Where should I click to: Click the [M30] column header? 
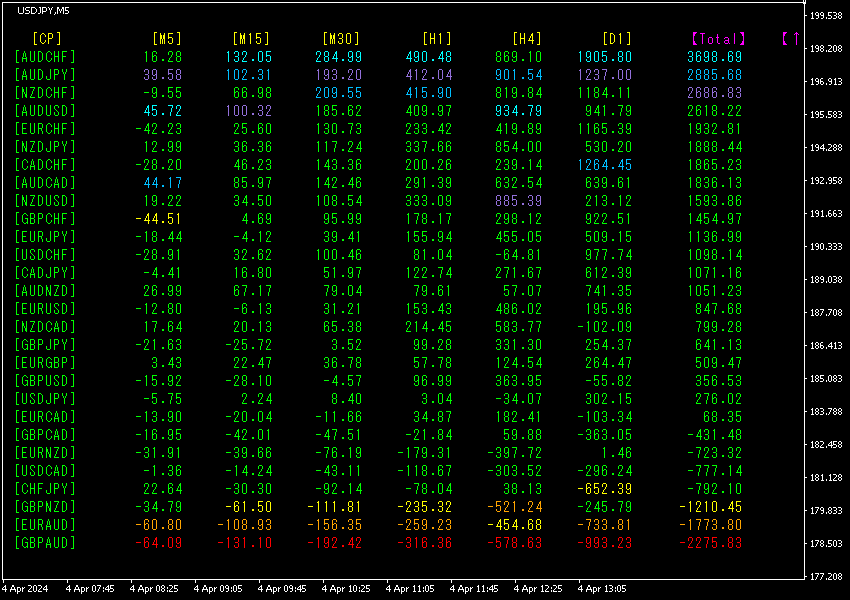(341, 38)
